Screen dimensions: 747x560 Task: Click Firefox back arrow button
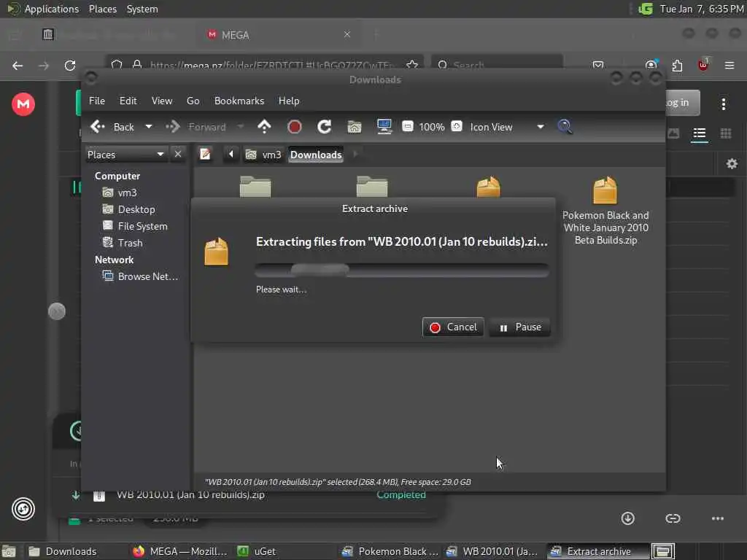coord(18,66)
